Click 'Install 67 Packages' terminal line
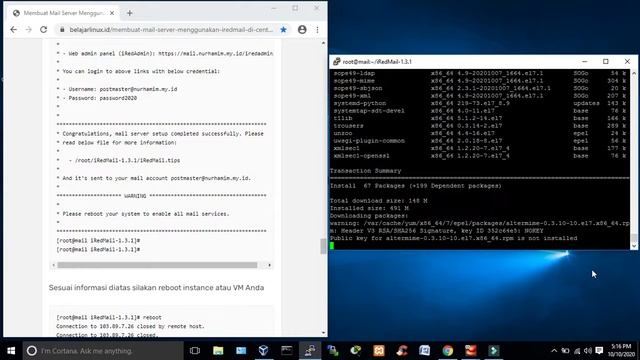 click(x=416, y=186)
